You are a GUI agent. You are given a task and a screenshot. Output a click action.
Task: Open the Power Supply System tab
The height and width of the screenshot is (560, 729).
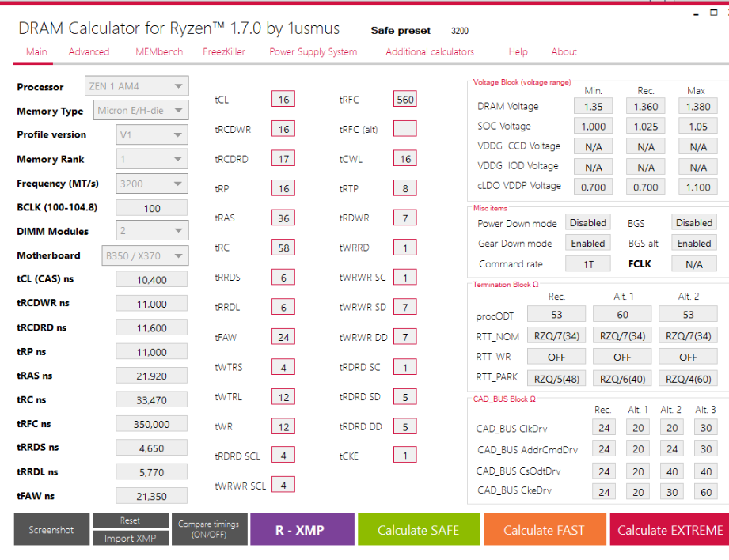coord(313,51)
